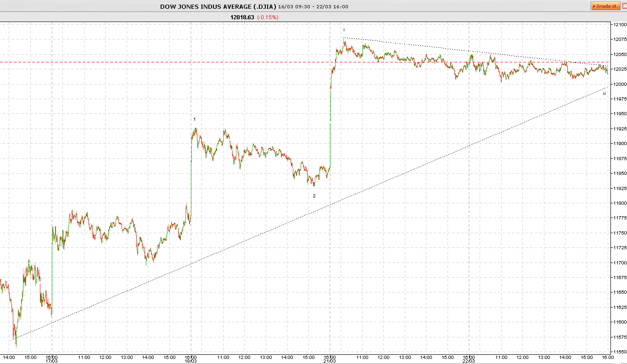Select the wave label i above the chart high
This screenshot has width=627, height=364.
tap(344, 29)
